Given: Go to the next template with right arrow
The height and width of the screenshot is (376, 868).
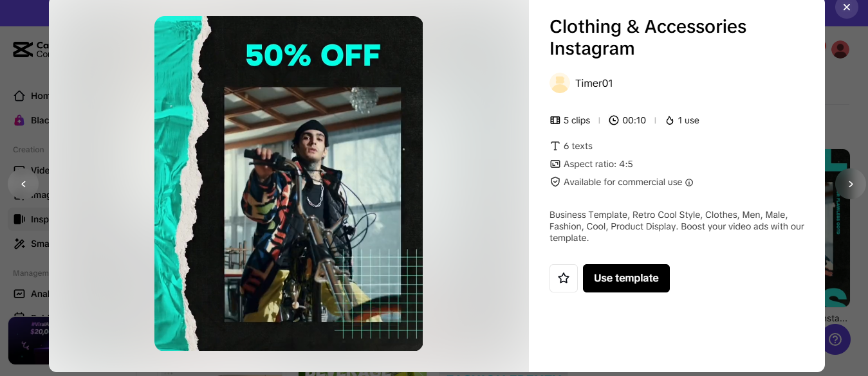Looking at the screenshot, I should pos(851,184).
